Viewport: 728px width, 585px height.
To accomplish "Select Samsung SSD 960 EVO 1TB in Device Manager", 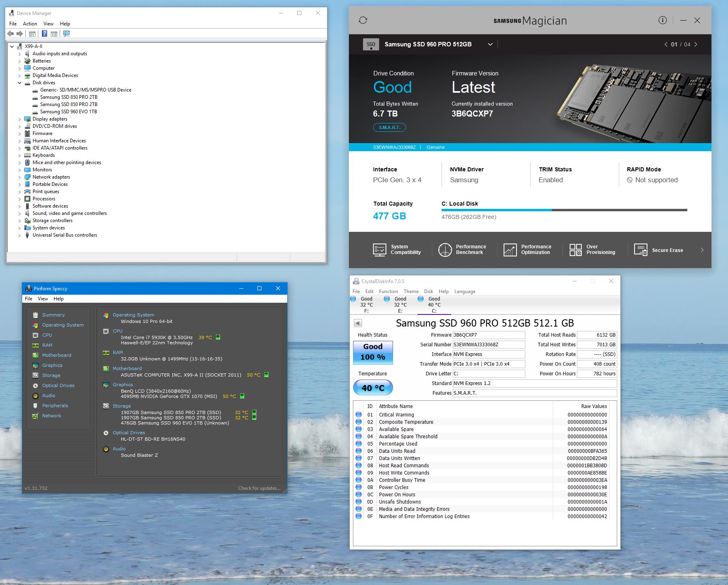I will coord(68,112).
